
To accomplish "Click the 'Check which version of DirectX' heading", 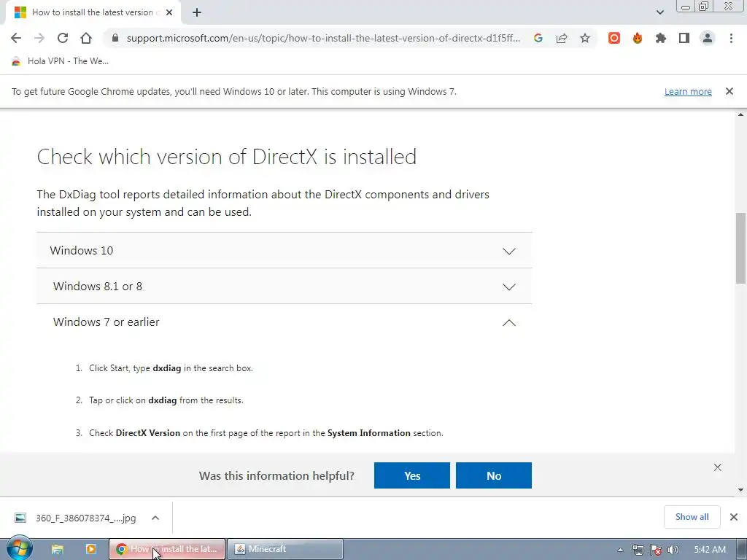I will click(x=227, y=157).
